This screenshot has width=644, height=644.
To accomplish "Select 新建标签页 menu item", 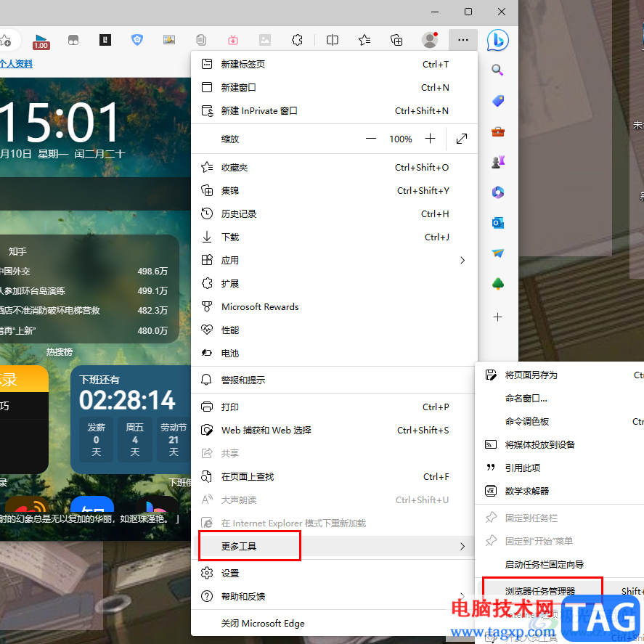I will coord(334,64).
